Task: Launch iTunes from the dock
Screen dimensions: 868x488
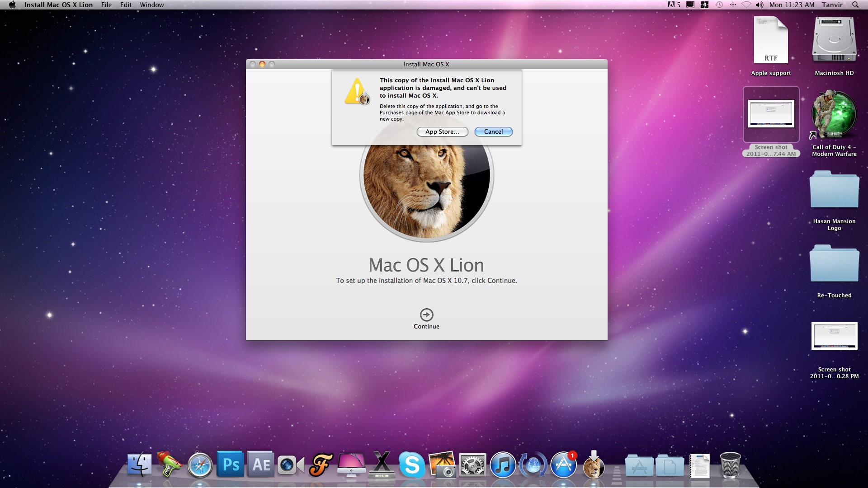Action: [503, 465]
